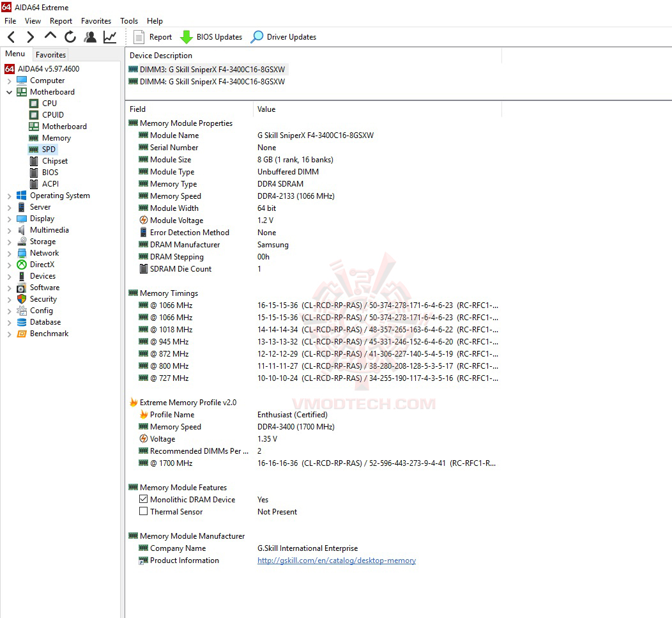Expand the Multimedia tree node
This screenshot has height=618, width=672.
coord(10,230)
